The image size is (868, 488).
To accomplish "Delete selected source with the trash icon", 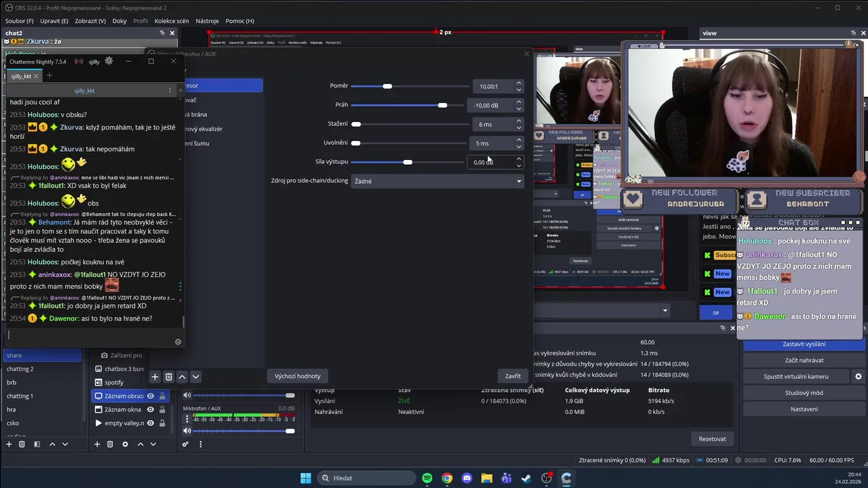I will click(x=110, y=444).
